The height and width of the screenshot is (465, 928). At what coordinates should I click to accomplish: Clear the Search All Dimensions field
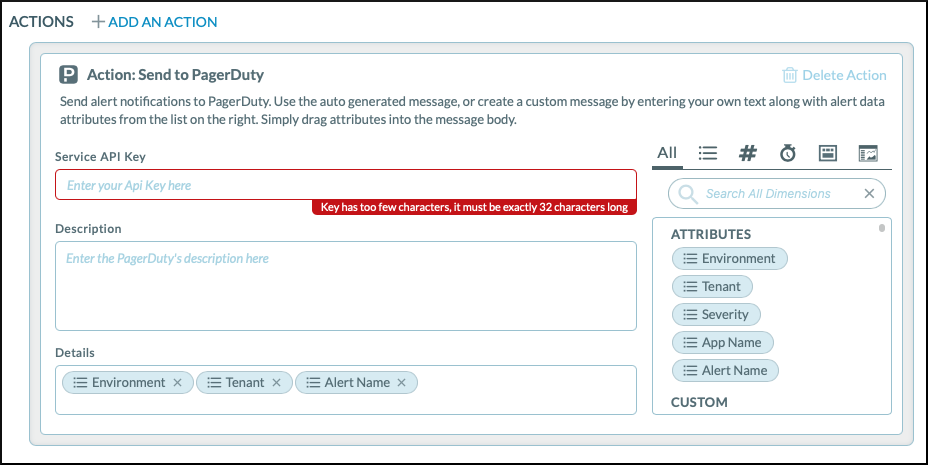click(869, 194)
